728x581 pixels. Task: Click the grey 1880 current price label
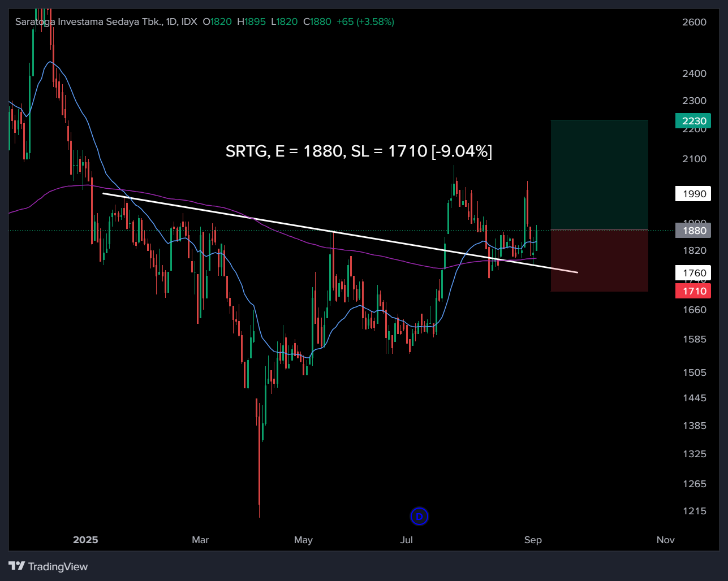pos(694,231)
